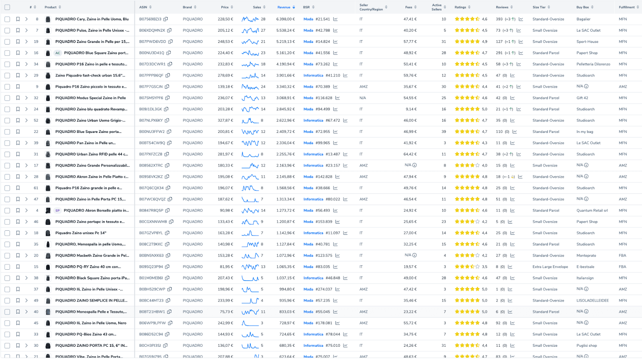Show the BSR chart for rank #14.824
642x364 pixels.
[x=335, y=41]
